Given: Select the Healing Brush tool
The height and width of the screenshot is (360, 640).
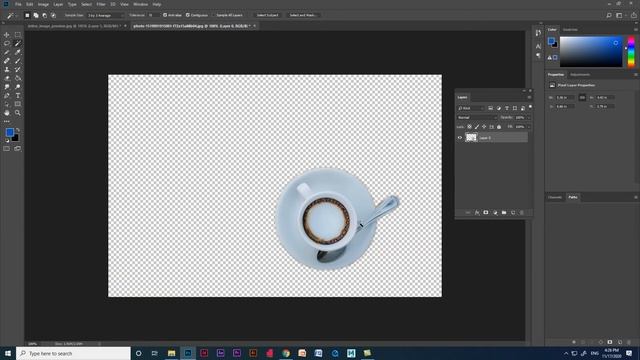Looking at the screenshot, I should 7,61.
